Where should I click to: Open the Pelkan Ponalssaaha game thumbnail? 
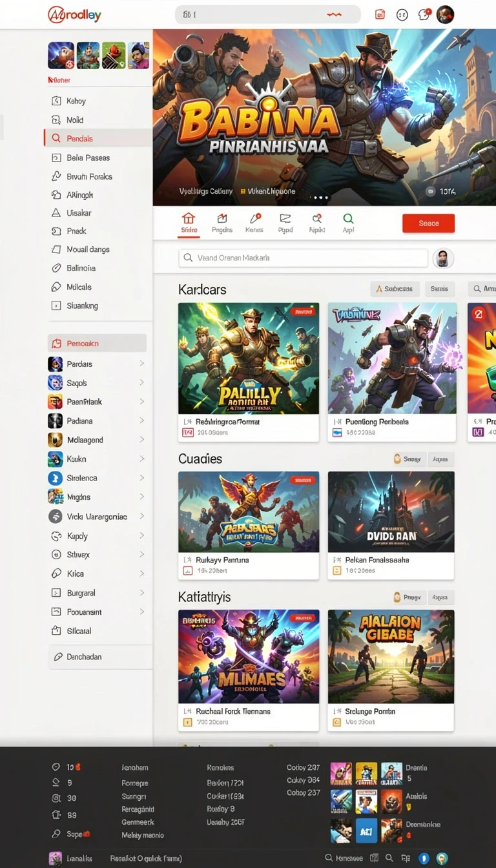pos(391,512)
